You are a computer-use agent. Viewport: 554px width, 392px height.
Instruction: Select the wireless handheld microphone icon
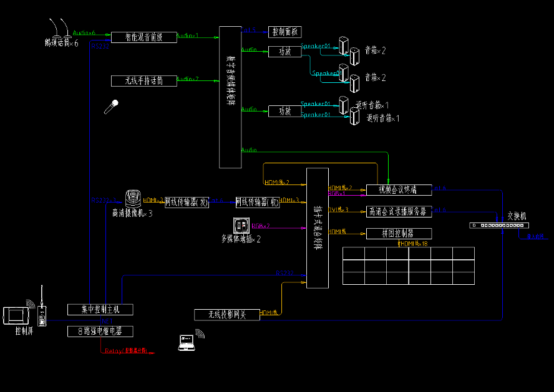[x=111, y=107]
